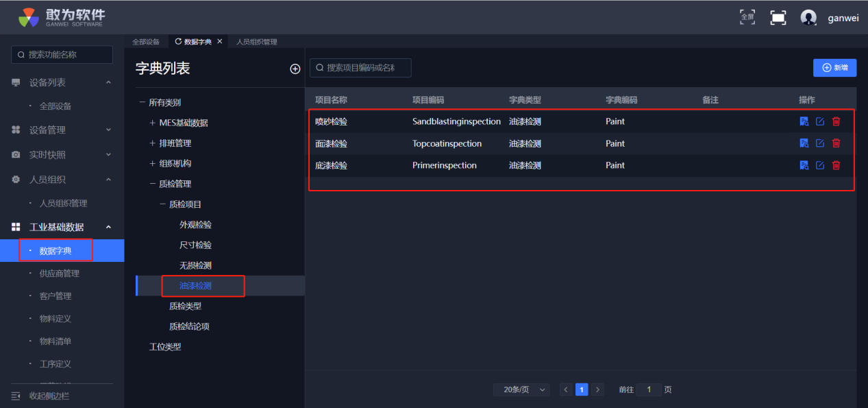The height and width of the screenshot is (408, 868).
Task: Click the delete icon for 喷砂检验 row
Action: (x=836, y=121)
